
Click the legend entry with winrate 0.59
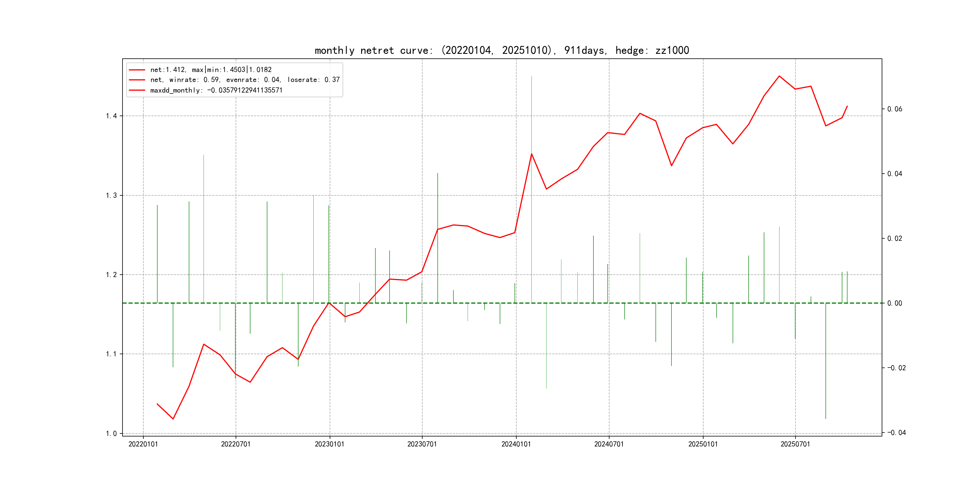tap(245, 80)
